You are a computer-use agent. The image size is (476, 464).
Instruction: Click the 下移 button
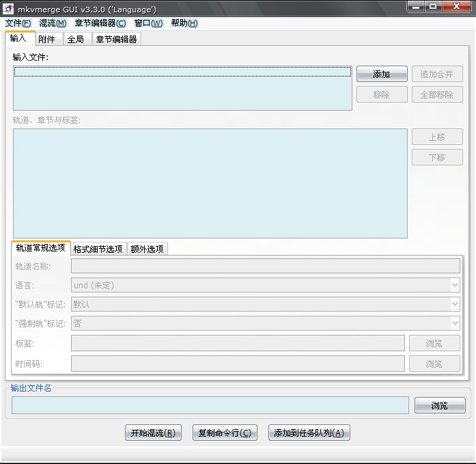click(x=437, y=157)
